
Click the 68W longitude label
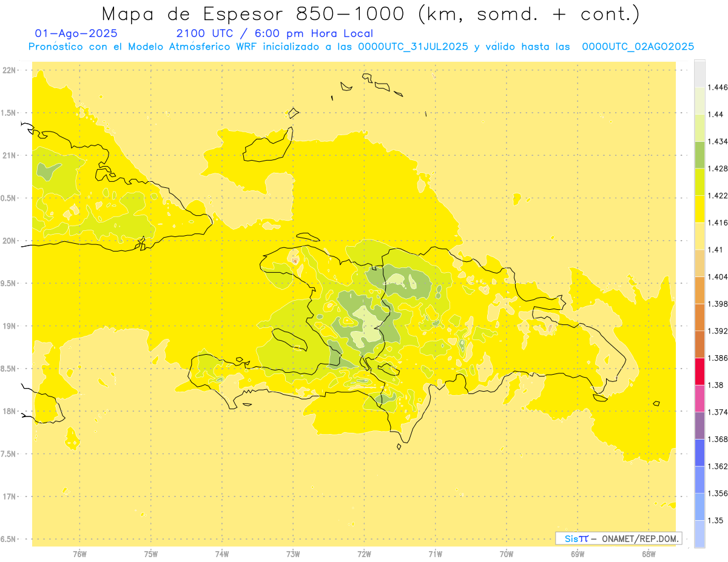[x=649, y=554]
